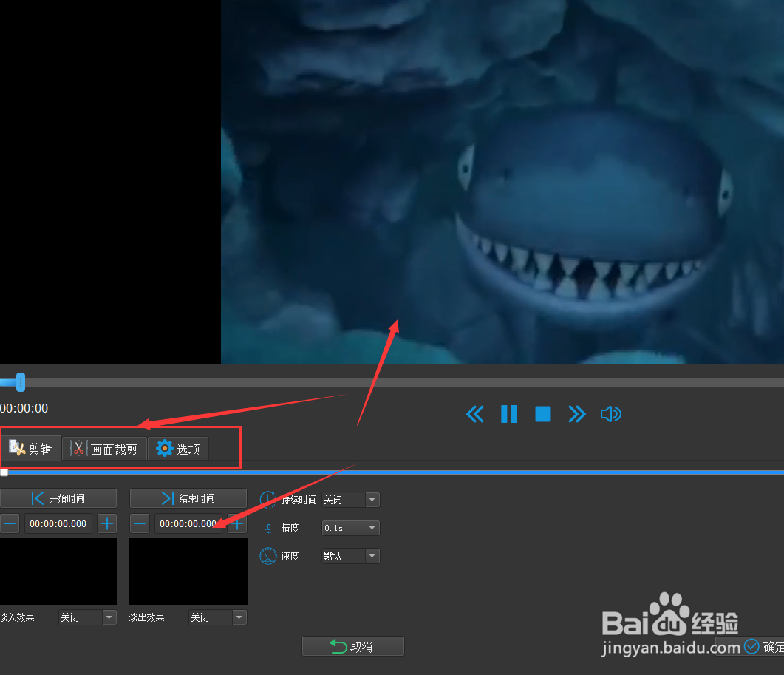Open the 画面裁剪 tab
This screenshot has width=784, height=675.
104,449
